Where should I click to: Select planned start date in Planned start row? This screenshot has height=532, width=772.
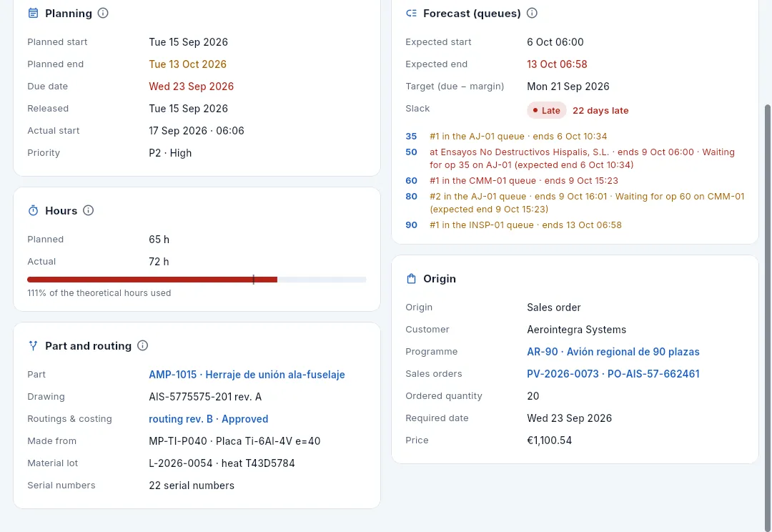pos(188,42)
